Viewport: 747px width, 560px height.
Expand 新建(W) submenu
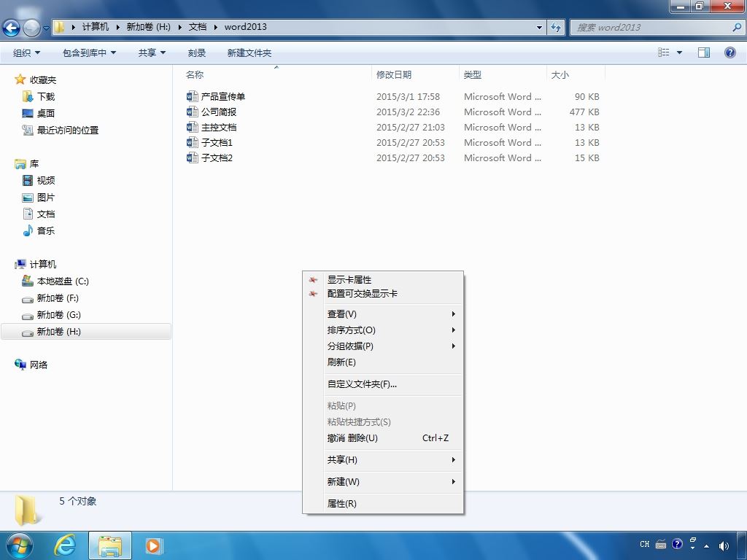point(382,482)
